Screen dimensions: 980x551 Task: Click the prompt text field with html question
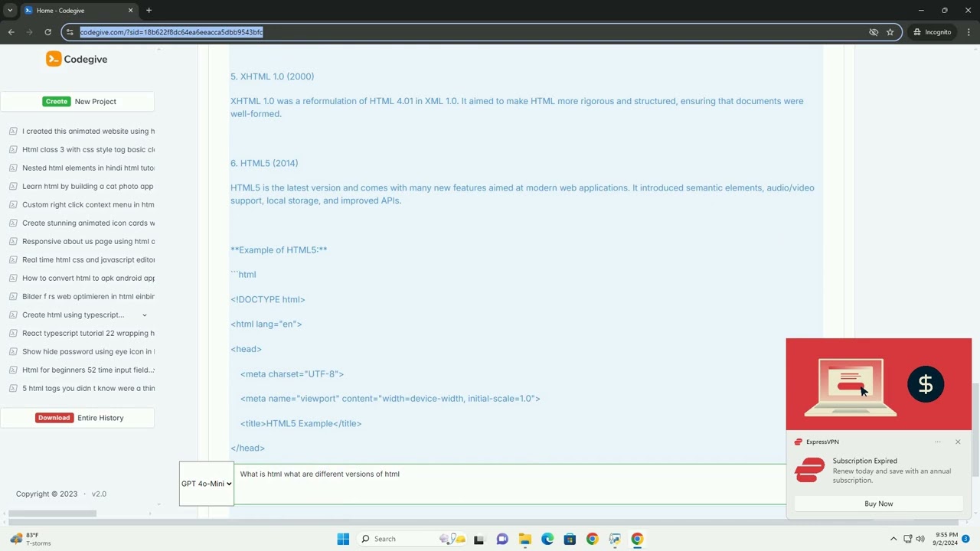510,484
